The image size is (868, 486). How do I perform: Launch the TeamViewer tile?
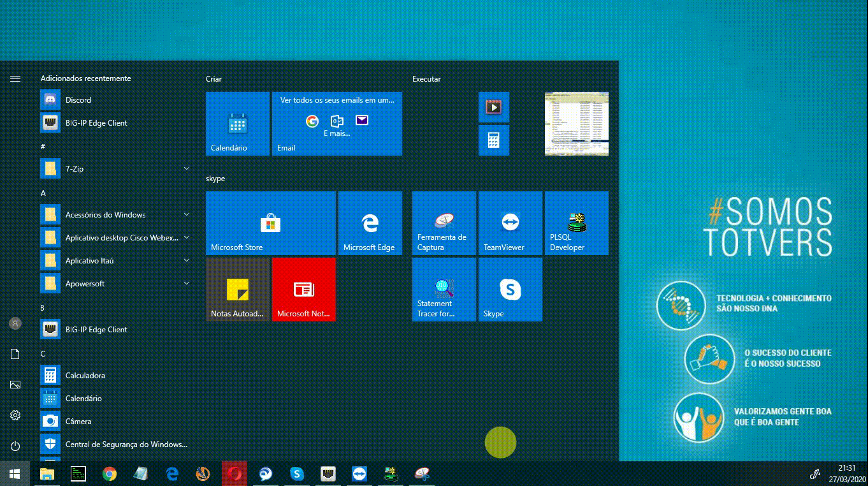(510, 223)
